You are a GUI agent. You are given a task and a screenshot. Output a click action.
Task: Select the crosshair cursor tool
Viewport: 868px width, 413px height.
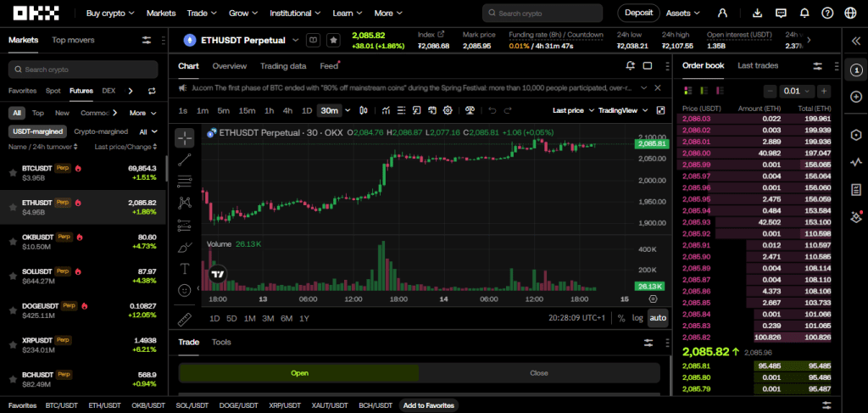(184, 138)
